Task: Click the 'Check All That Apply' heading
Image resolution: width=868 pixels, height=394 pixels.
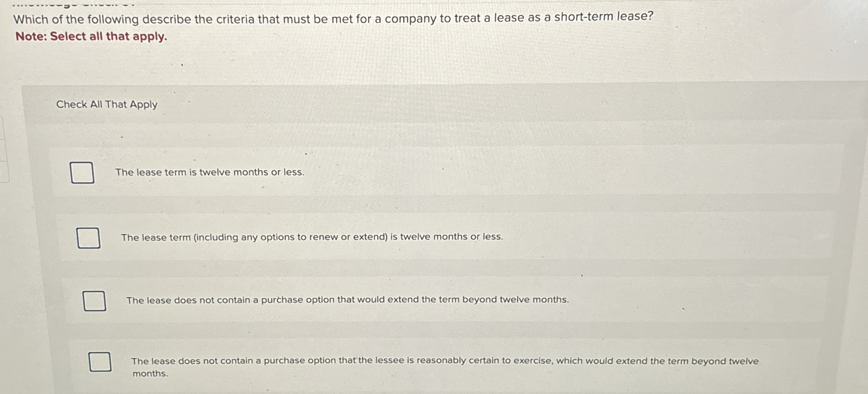Action: [x=107, y=104]
